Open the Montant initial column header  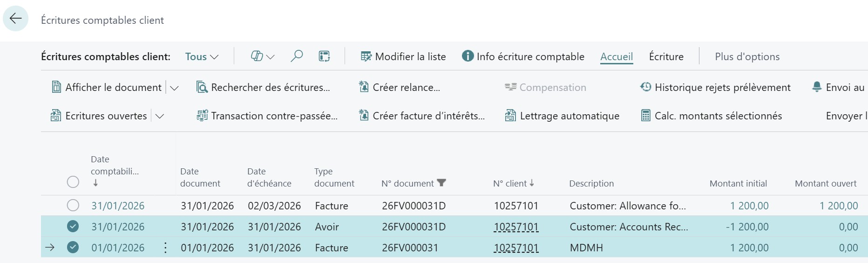click(738, 183)
